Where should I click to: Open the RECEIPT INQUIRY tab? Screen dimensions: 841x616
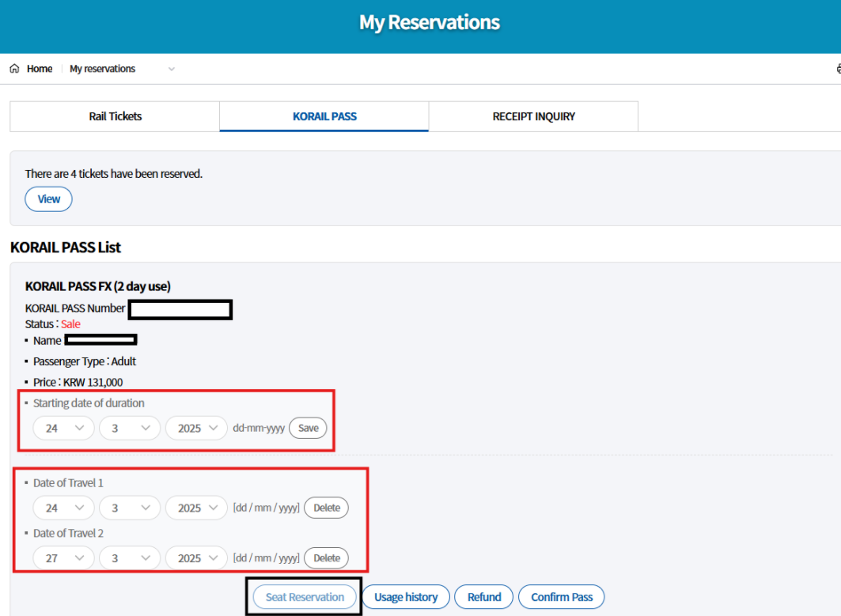click(533, 116)
